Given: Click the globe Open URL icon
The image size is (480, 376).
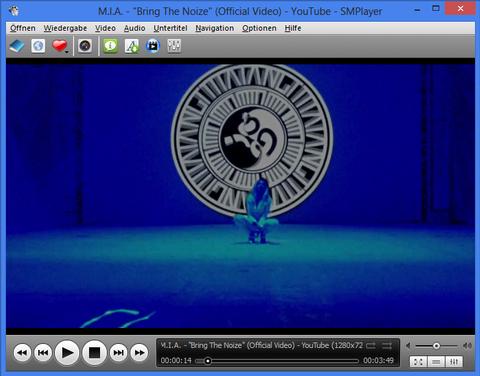Looking at the screenshot, I should click(38, 46).
